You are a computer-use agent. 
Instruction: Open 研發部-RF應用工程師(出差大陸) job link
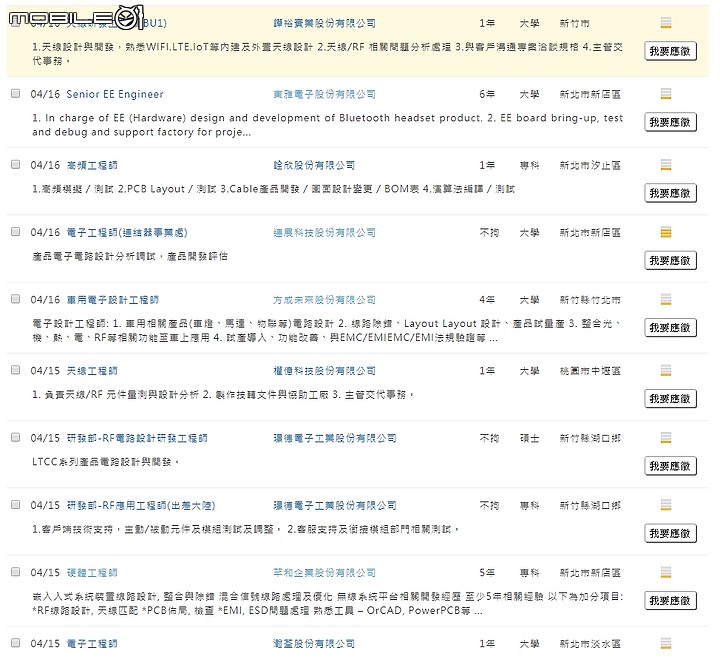click(141, 506)
